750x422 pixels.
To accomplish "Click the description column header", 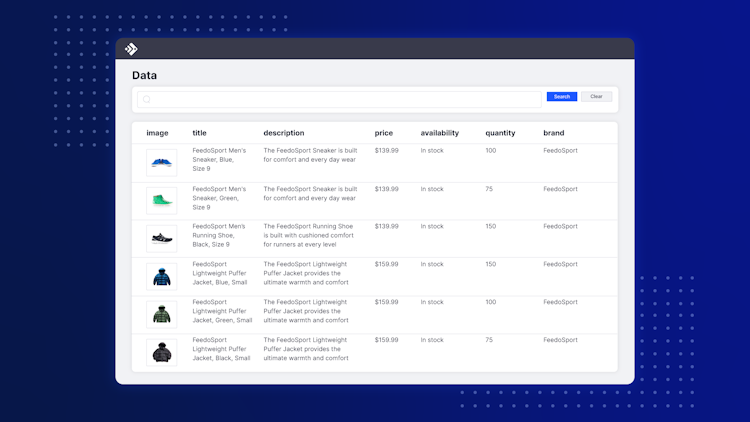I will click(x=284, y=133).
